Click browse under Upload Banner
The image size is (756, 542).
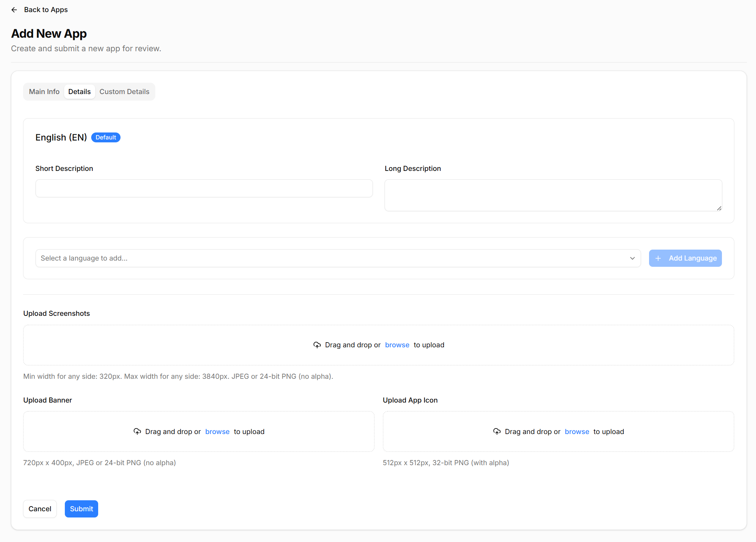coord(217,431)
